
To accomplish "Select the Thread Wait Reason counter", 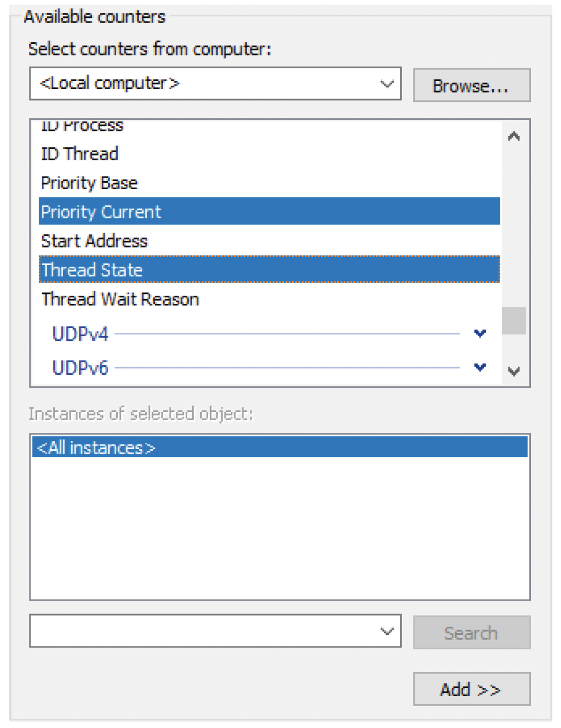I will point(120,299).
